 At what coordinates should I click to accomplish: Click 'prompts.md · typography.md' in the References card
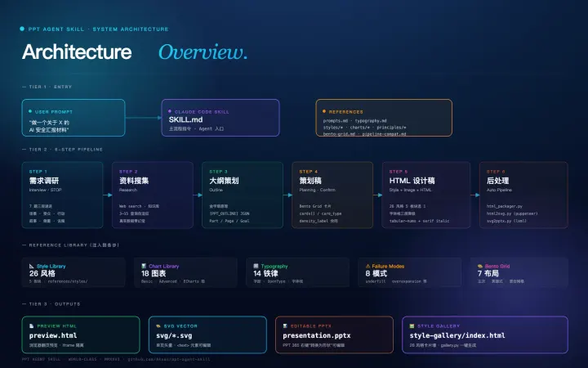point(354,120)
